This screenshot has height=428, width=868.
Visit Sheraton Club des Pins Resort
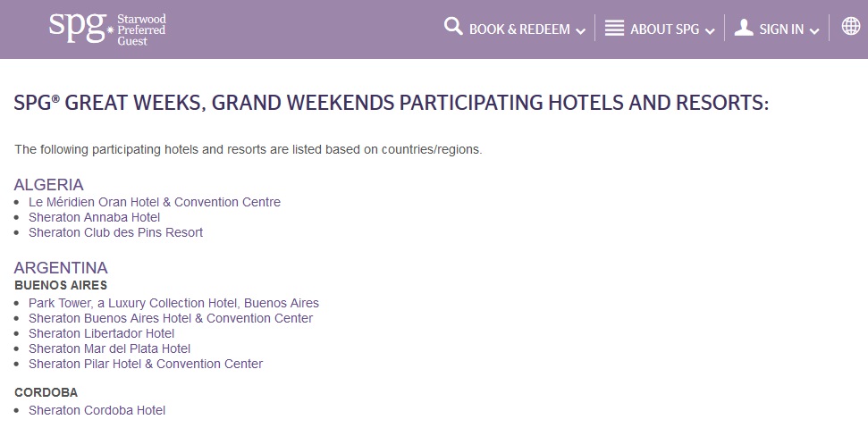point(116,232)
